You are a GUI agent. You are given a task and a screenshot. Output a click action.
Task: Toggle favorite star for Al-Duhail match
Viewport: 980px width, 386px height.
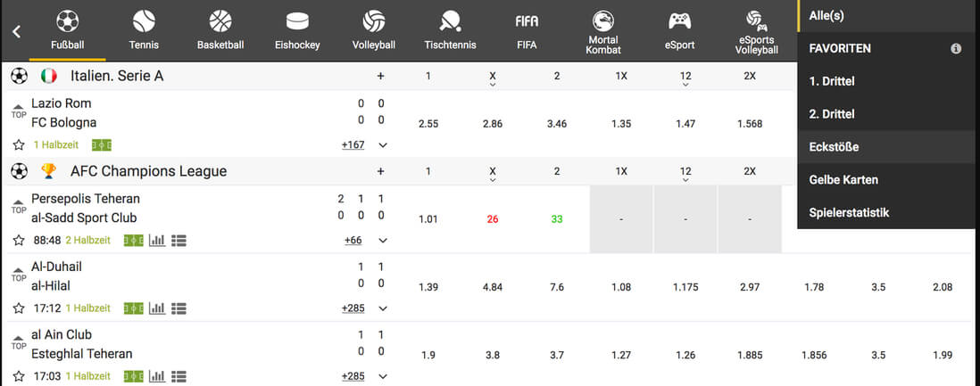click(19, 308)
